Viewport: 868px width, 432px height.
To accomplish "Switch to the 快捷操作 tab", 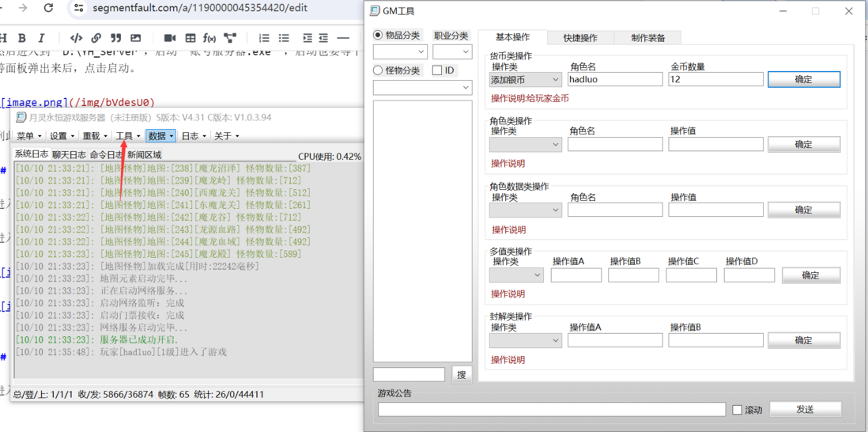I will pyautogui.click(x=580, y=38).
